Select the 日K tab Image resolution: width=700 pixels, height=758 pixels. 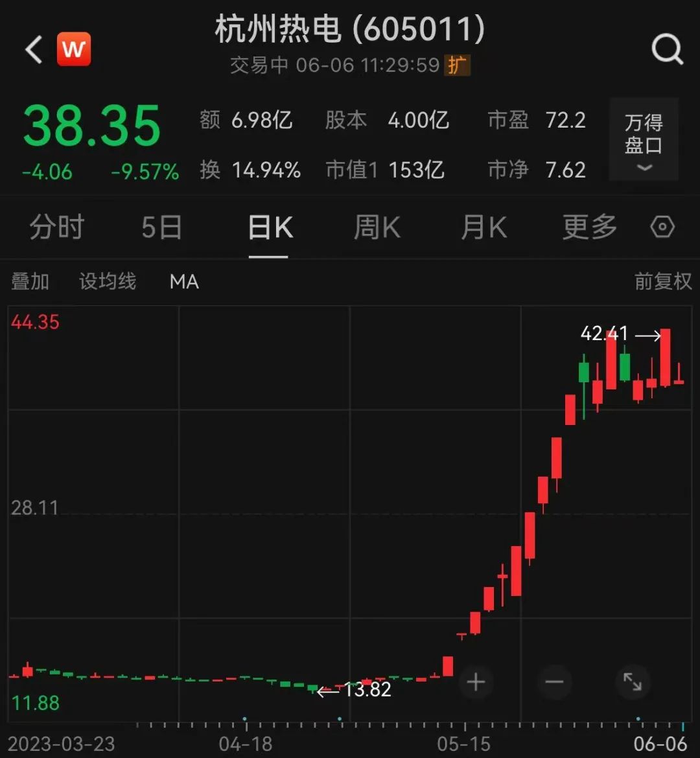[x=270, y=227]
